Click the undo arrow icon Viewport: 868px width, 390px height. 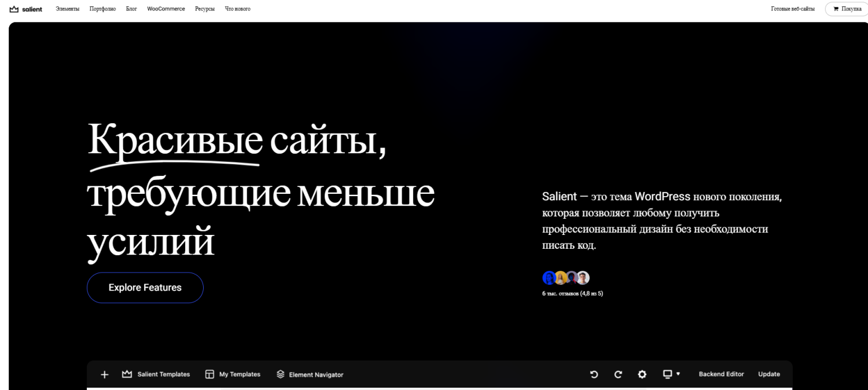594,374
